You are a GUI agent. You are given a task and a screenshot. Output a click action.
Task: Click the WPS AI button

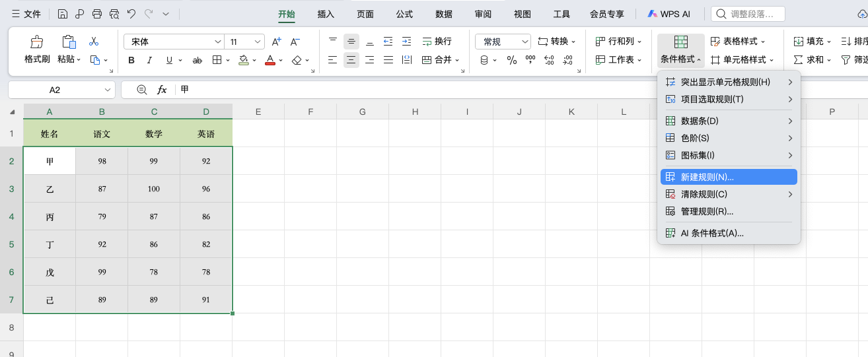point(669,14)
